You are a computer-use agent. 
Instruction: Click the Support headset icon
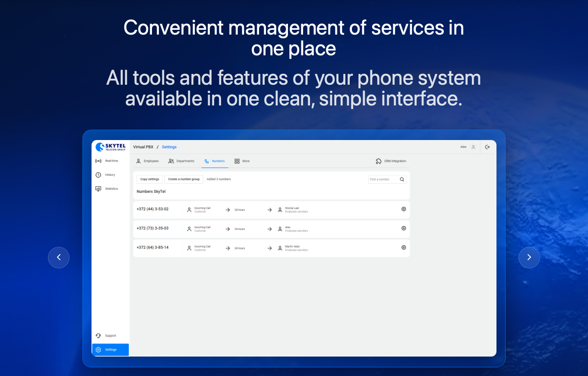pyautogui.click(x=98, y=335)
